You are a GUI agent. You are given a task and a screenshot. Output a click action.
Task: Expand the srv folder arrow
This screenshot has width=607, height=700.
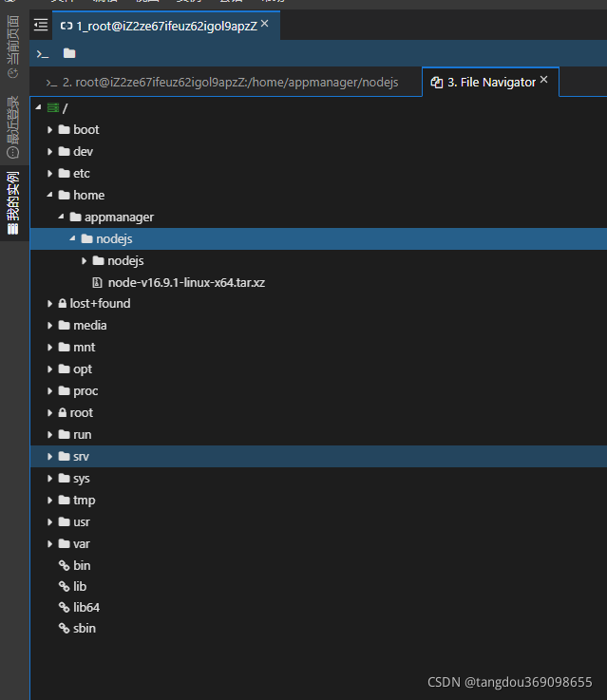[x=50, y=457]
